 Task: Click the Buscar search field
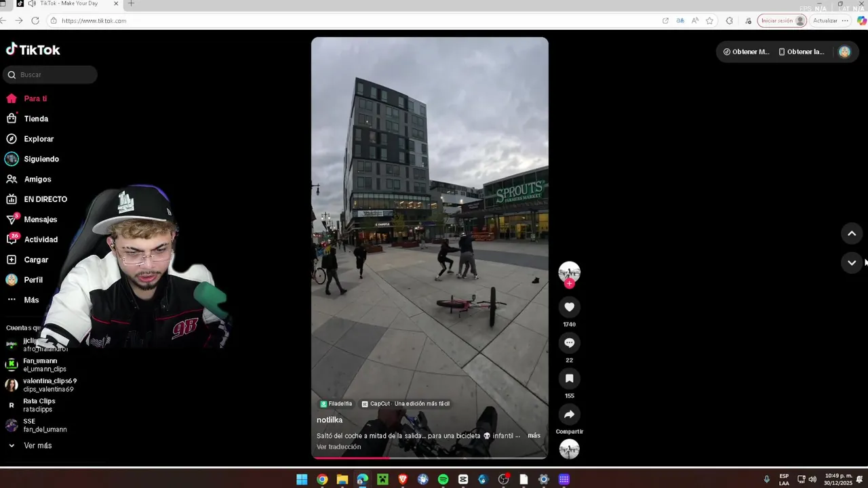click(50, 75)
